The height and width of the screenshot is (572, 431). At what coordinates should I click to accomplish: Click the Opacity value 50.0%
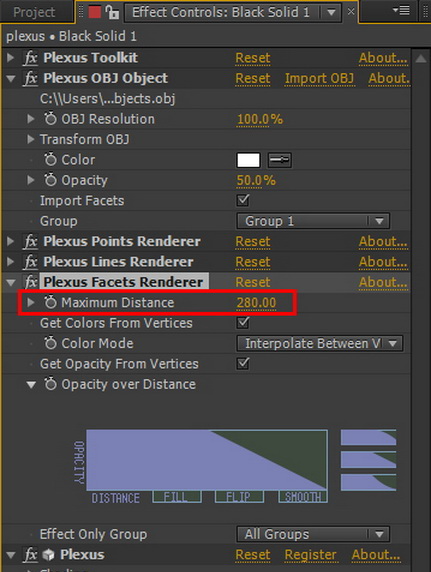(x=256, y=181)
